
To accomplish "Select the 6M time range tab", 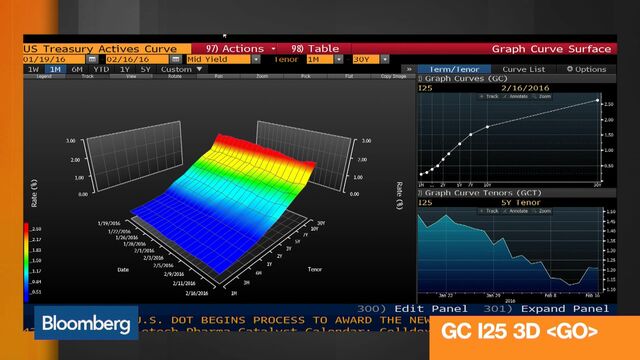I will (x=77, y=69).
